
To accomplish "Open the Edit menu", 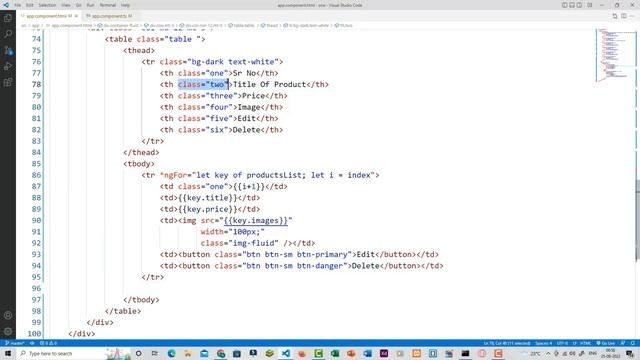I will click(x=30, y=5).
